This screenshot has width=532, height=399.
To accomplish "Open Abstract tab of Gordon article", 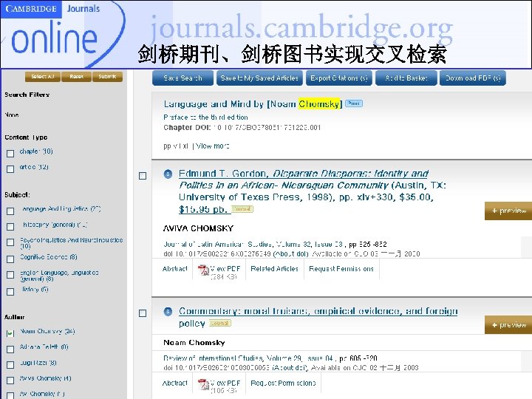I will pyautogui.click(x=174, y=269).
